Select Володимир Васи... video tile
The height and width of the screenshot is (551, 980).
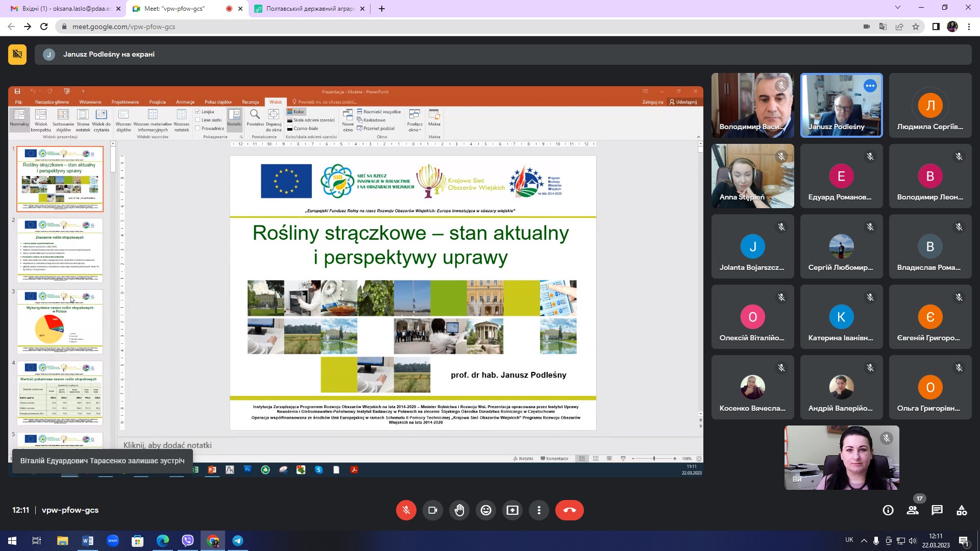[753, 105]
